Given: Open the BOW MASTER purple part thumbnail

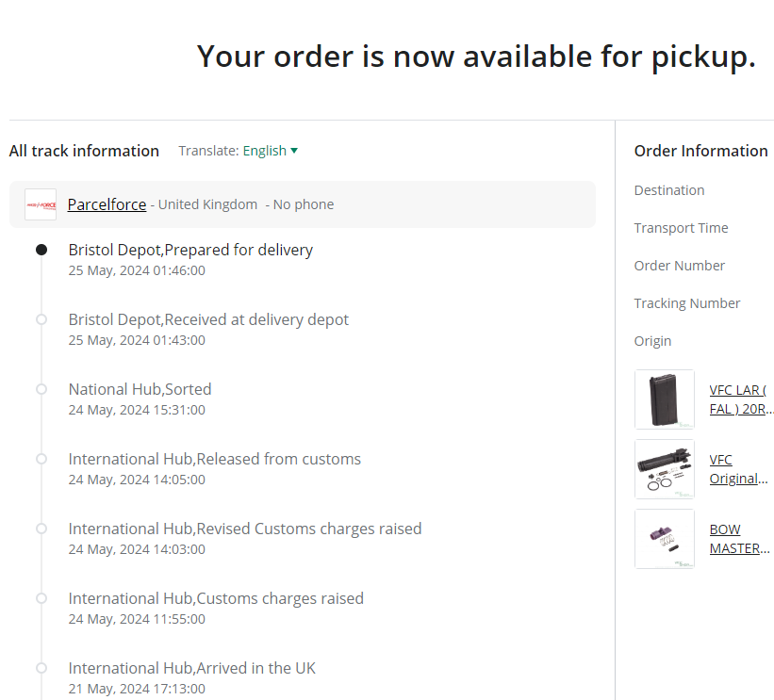Looking at the screenshot, I should coord(665,539).
